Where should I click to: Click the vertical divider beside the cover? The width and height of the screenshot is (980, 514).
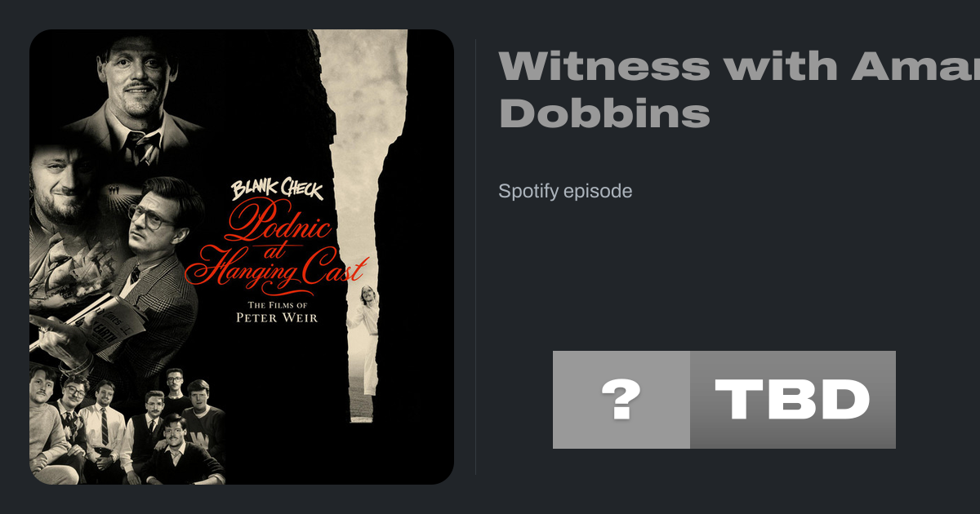476,256
